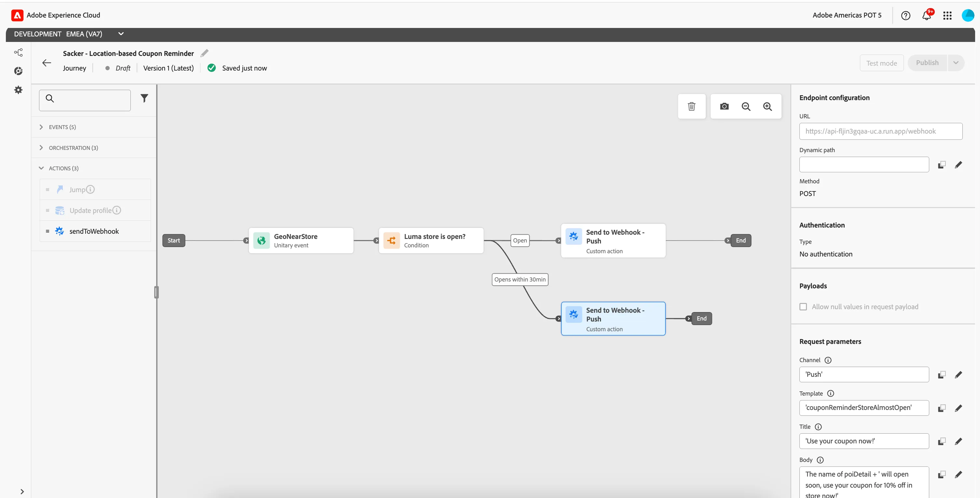Click the Template field couponReminderStoreAlmostOpen
The width and height of the screenshot is (980, 498).
pyautogui.click(x=864, y=408)
